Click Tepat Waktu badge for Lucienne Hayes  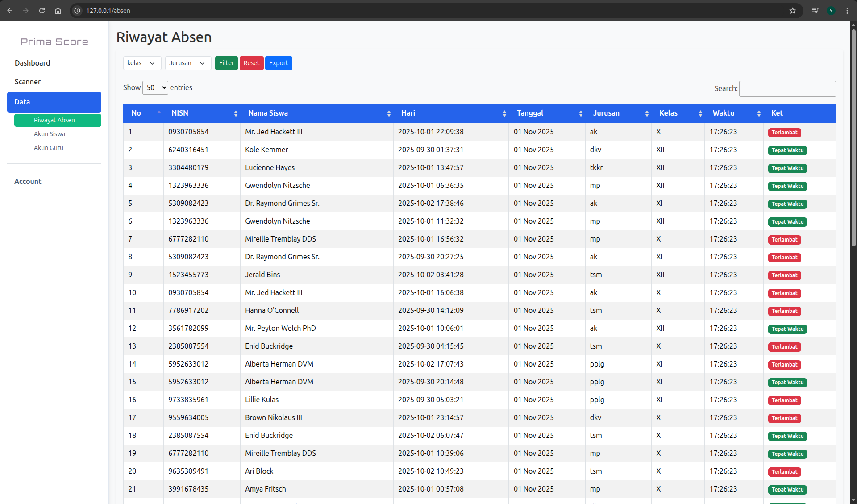tap(787, 168)
